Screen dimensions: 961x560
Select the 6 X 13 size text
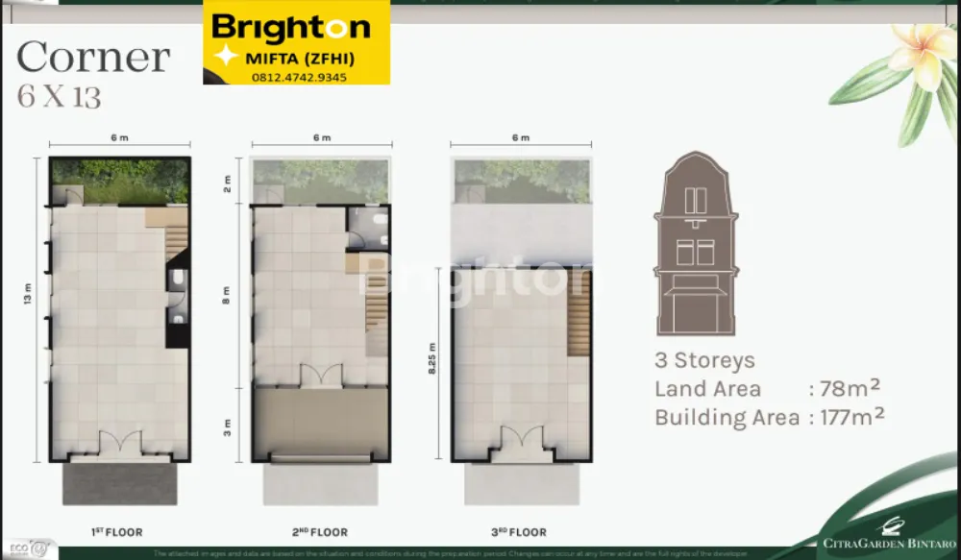tap(60, 97)
